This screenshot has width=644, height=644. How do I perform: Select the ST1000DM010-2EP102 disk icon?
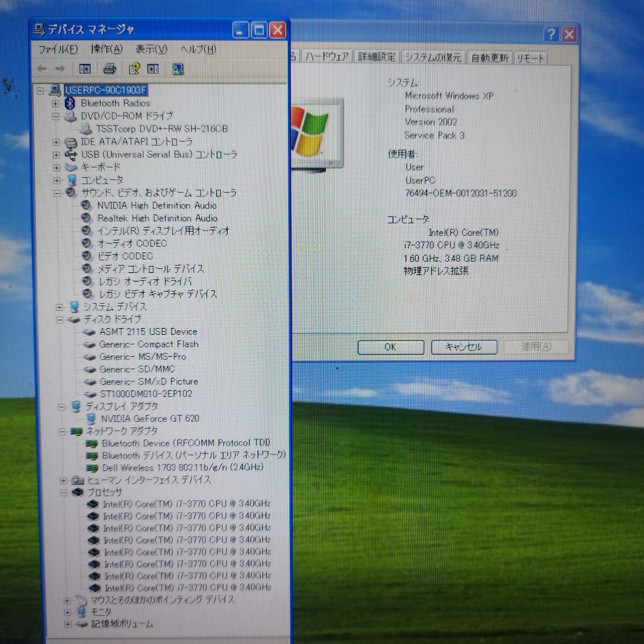[90, 394]
